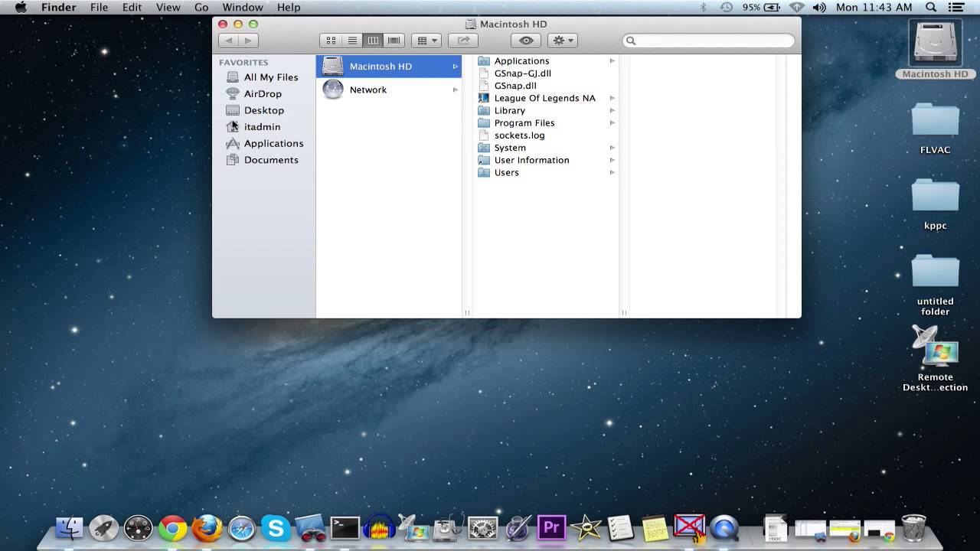Open Launchpad rocket icon in Dock
Viewport: 980px width, 551px height.
[x=104, y=527]
